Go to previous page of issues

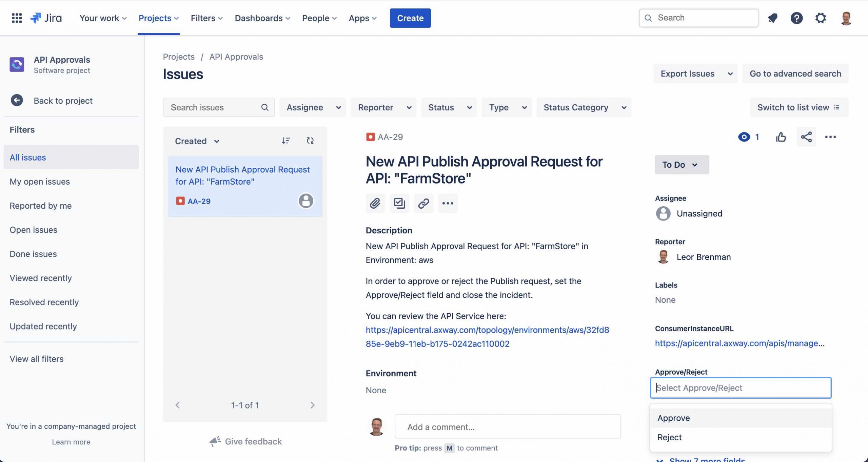178,405
